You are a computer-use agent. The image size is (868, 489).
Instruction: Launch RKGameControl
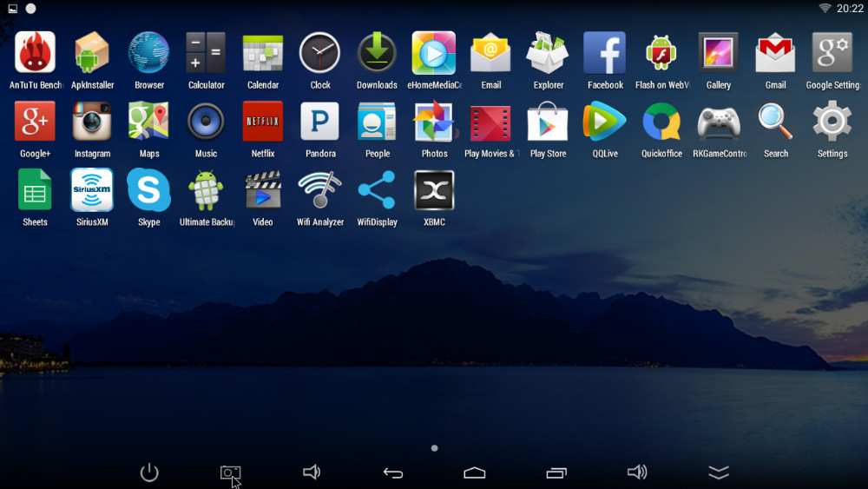click(x=719, y=122)
